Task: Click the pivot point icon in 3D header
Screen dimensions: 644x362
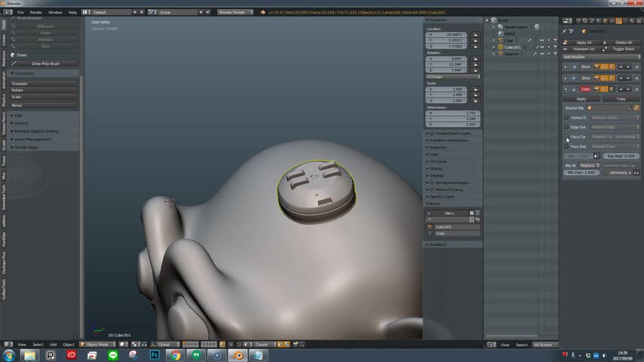Action: [x=134, y=345]
